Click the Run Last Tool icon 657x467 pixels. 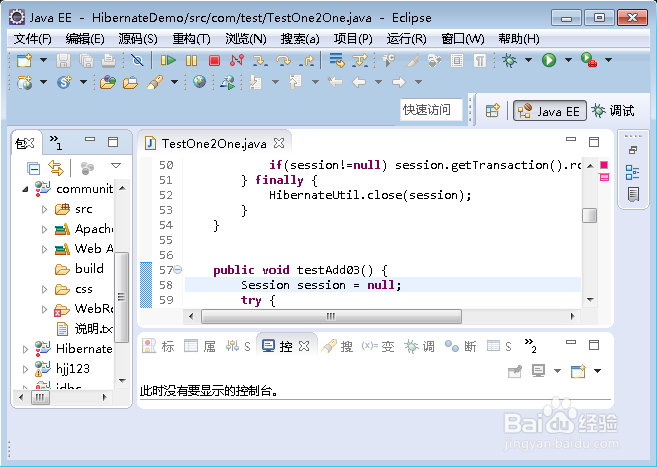pos(589,60)
